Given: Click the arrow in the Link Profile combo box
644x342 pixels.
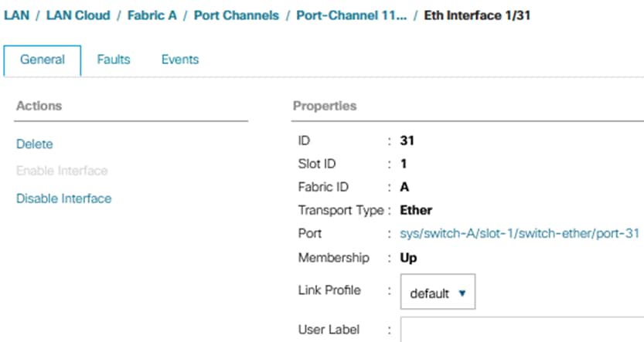Looking at the screenshot, I should [462, 293].
